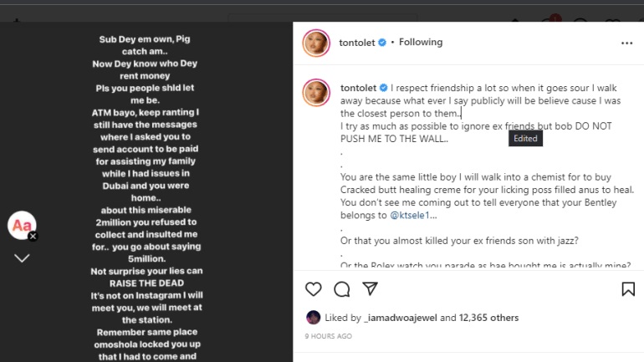Viewport: 644px width, 362px height.
Task: Click the Aa text overlay icon
Action: pos(20,225)
